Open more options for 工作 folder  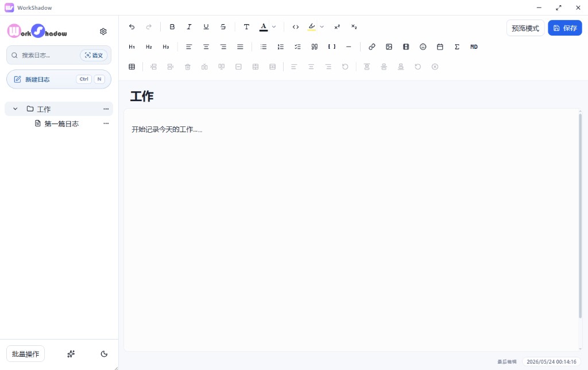coord(106,109)
